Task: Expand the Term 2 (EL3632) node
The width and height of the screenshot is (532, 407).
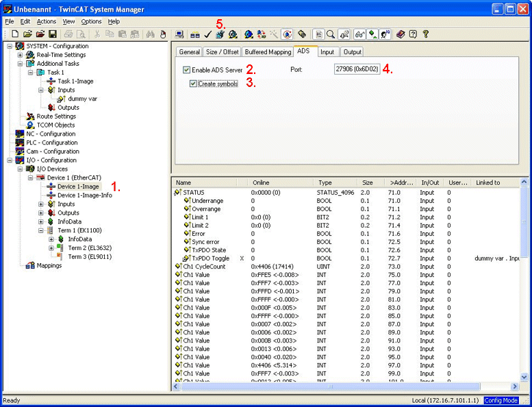Action: click(51, 248)
